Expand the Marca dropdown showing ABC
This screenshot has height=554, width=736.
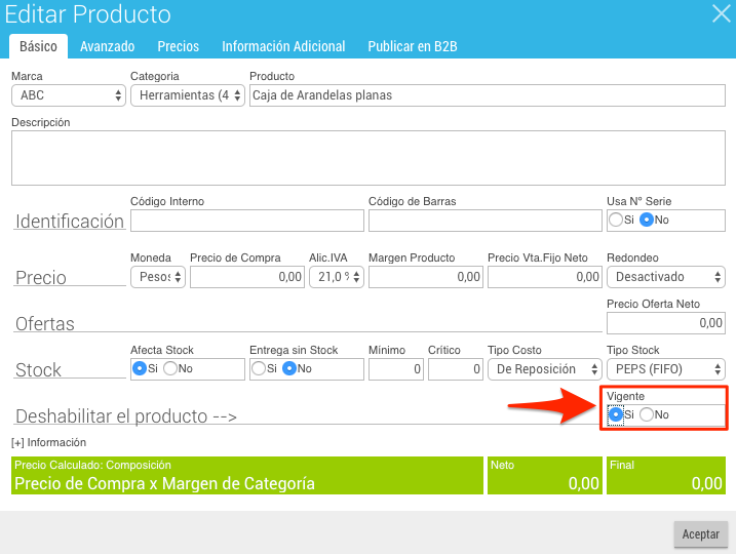click(x=69, y=95)
